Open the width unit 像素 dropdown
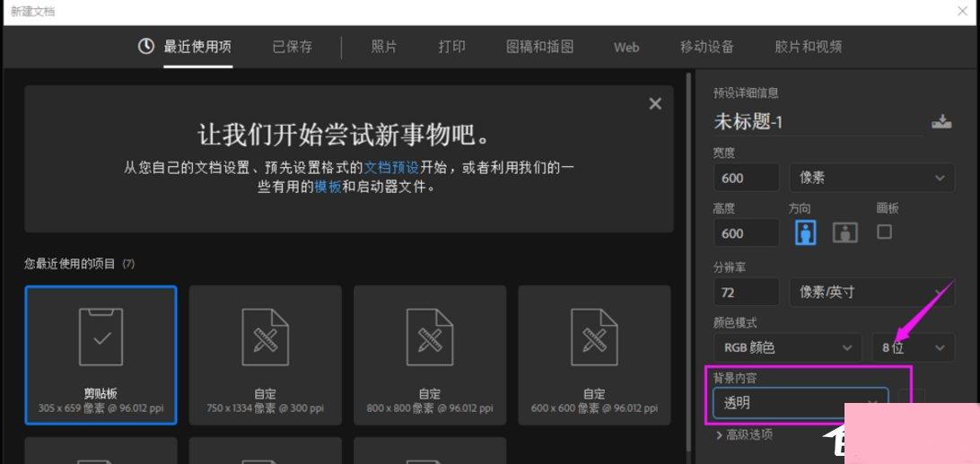Screen dimensions: 980x464 pos(872,178)
